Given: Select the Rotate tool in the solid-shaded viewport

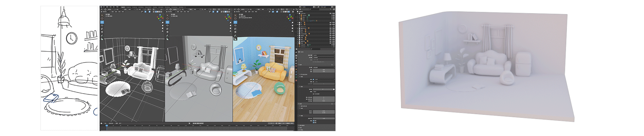Looking at the screenshot, I should pos(167,26).
